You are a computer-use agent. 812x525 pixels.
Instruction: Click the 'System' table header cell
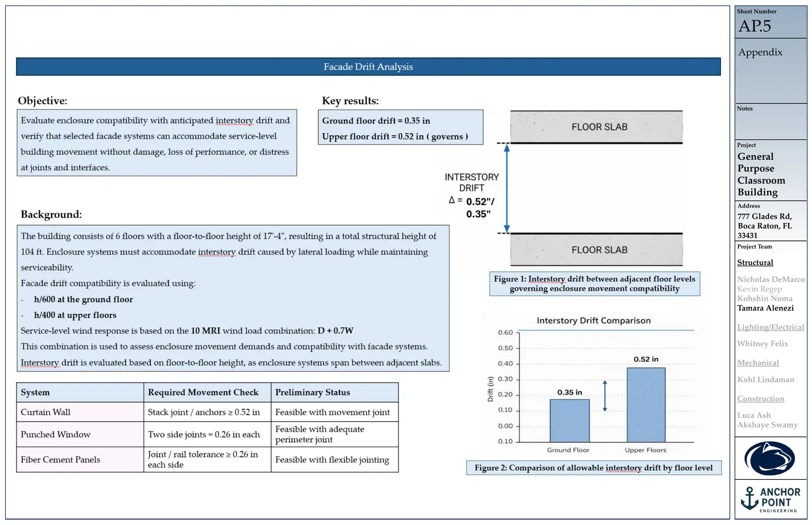[x=80, y=392]
